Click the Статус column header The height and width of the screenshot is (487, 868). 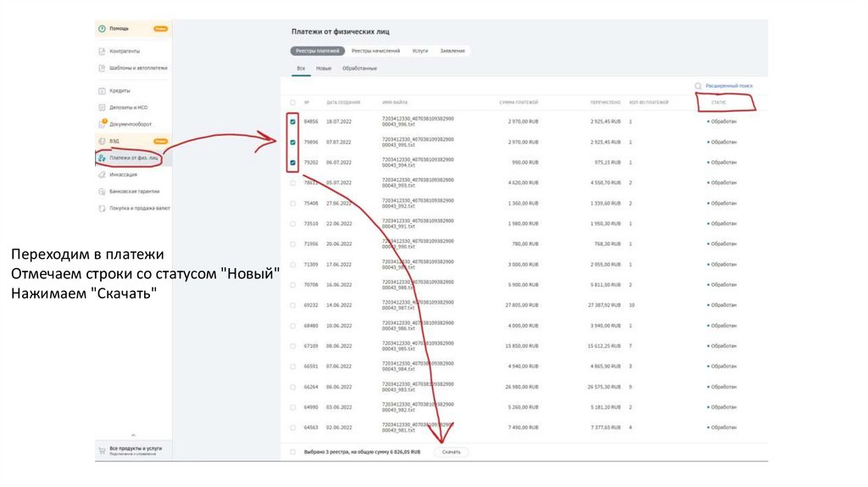point(719,103)
